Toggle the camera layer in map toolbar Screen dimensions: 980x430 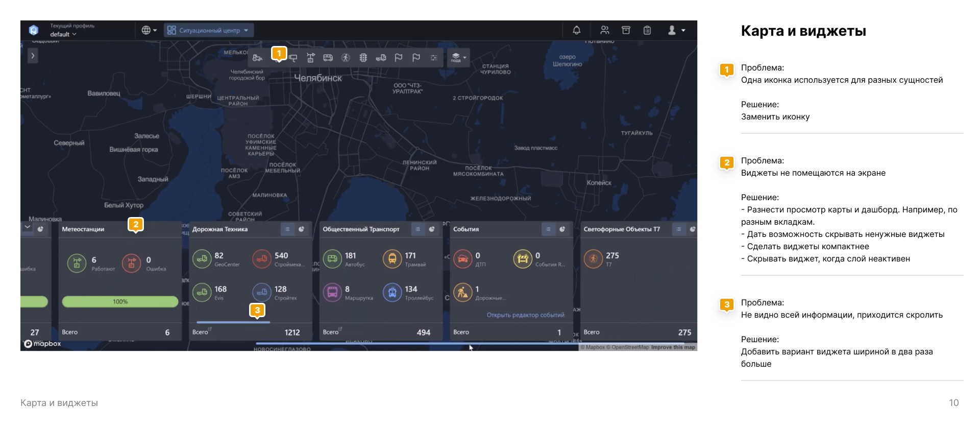[293, 58]
